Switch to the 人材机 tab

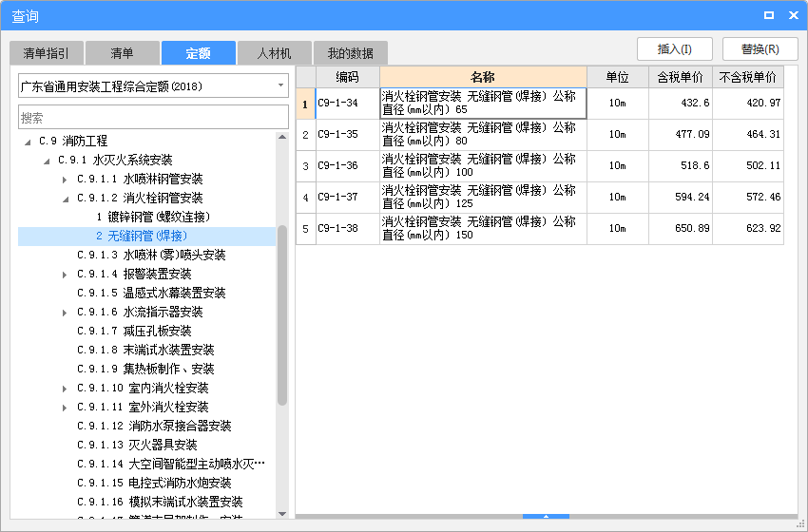coord(274,53)
